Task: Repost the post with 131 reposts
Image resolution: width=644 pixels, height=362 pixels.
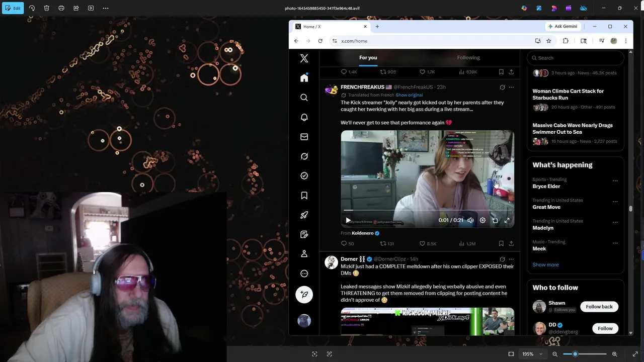Action: pos(386,244)
